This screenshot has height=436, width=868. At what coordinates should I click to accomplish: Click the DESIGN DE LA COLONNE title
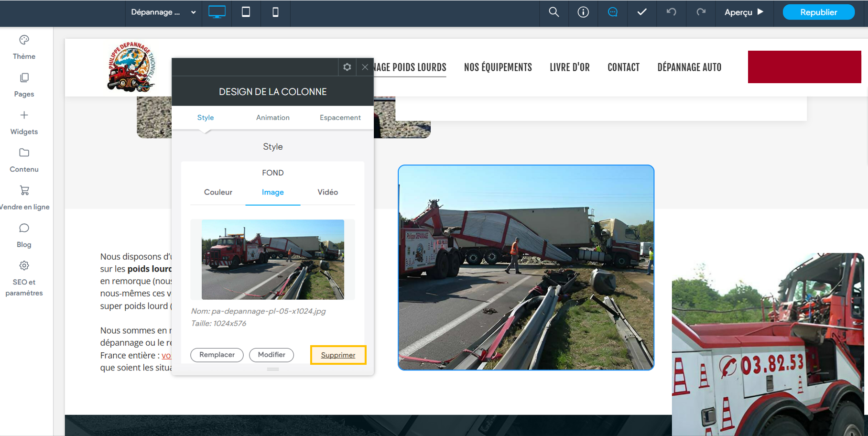[273, 92]
